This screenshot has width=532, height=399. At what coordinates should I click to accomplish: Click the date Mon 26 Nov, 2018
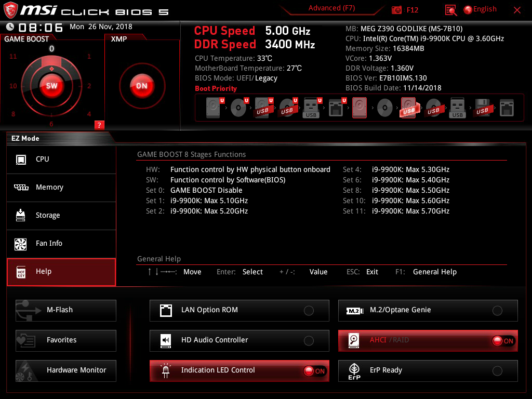tap(101, 26)
